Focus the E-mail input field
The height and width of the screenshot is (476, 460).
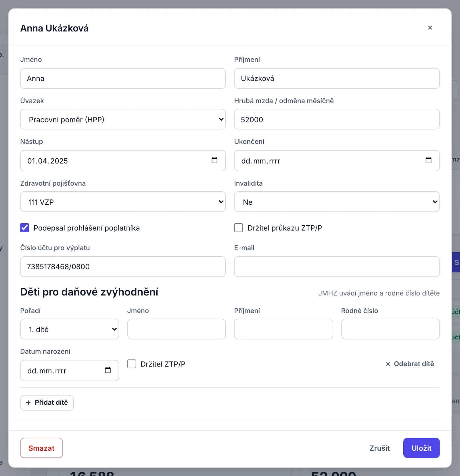pyautogui.click(x=337, y=267)
